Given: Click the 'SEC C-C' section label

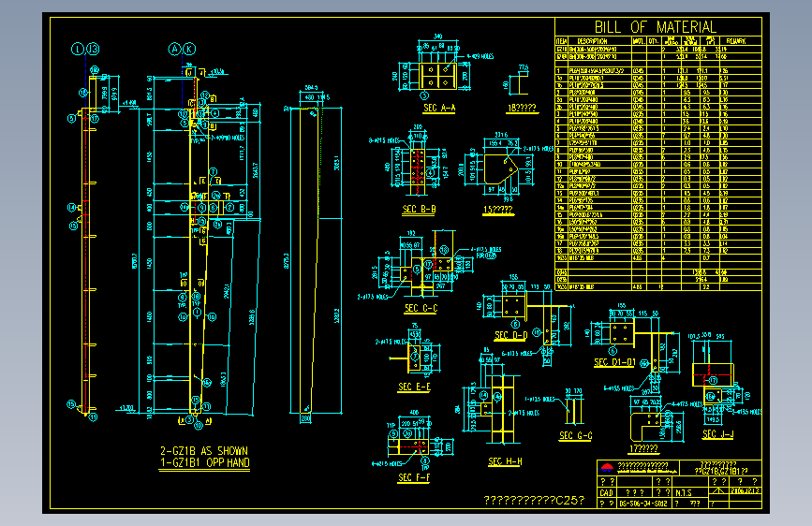Looking at the screenshot, I should tap(421, 308).
